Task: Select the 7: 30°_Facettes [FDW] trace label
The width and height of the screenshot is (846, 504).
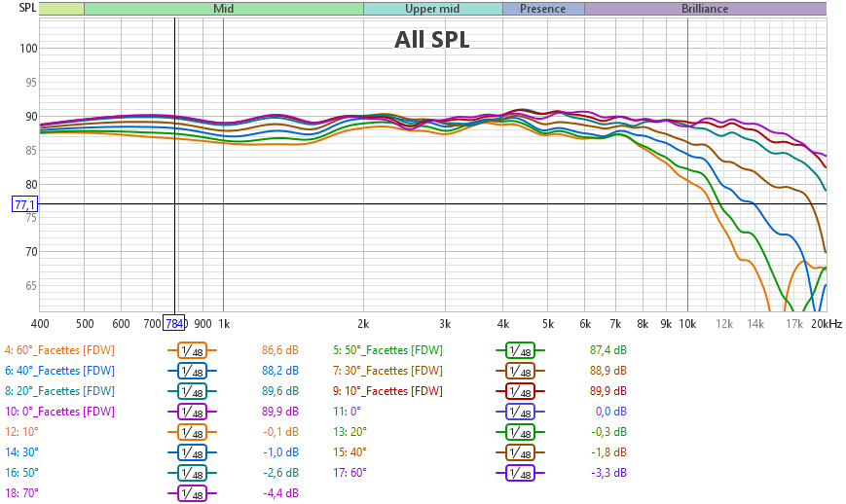Action: click(x=387, y=372)
